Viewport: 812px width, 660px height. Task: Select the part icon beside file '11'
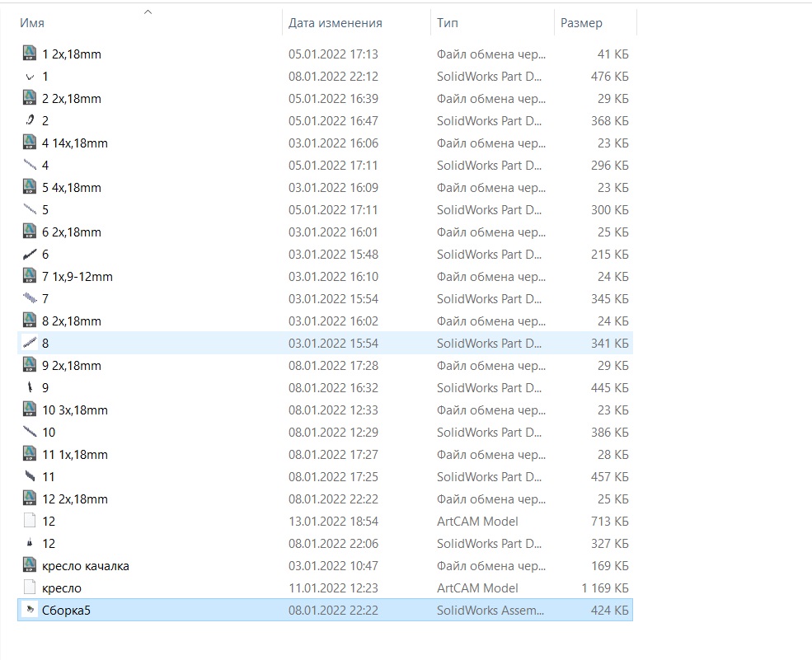tap(30, 475)
